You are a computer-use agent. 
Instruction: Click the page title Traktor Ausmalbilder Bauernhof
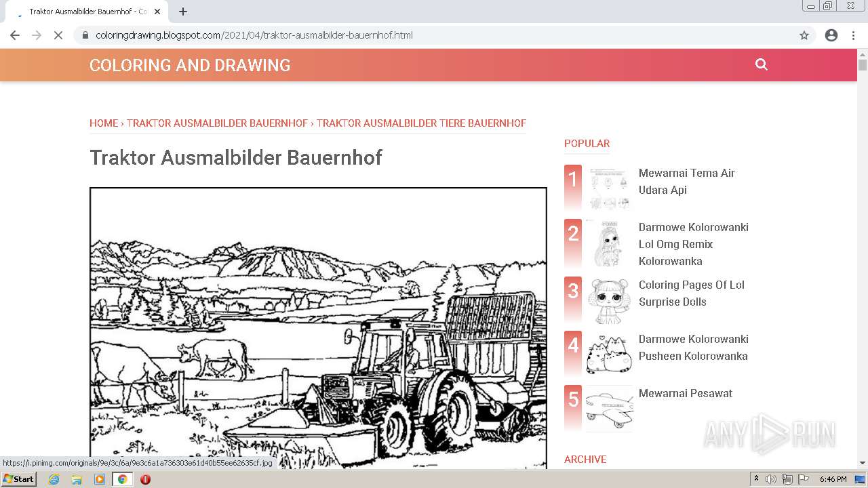coord(236,158)
